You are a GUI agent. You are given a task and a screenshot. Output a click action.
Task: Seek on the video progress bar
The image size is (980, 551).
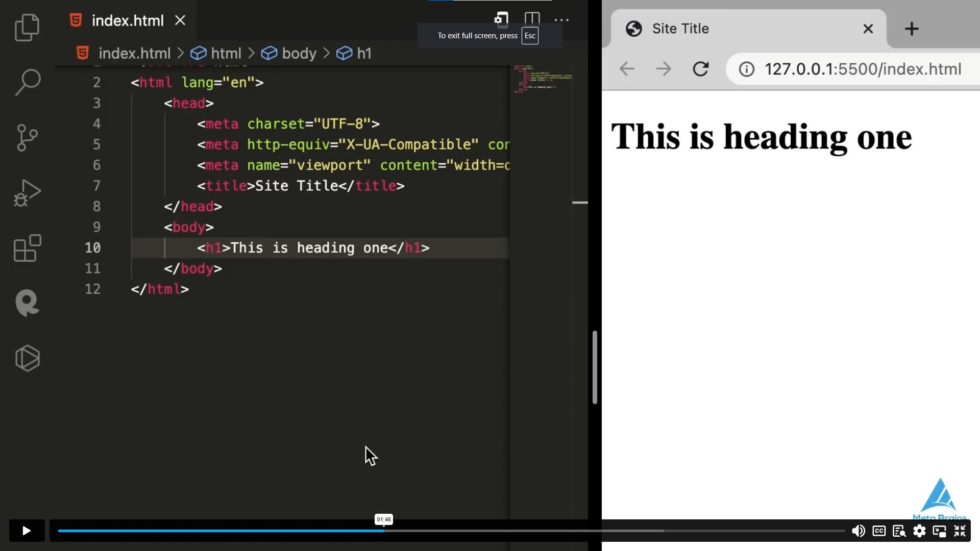tap(451, 531)
